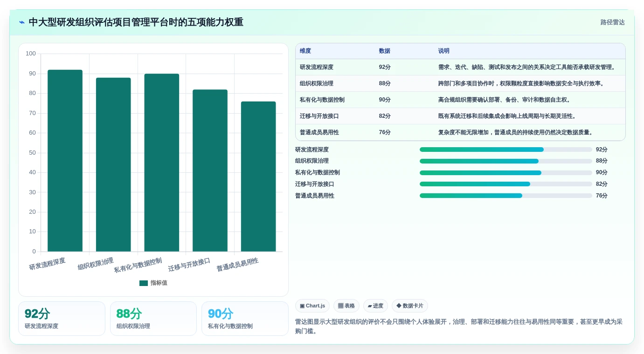The height and width of the screenshot is (354, 644).
Task: Select the 表格 tag chip
Action: 346,306
